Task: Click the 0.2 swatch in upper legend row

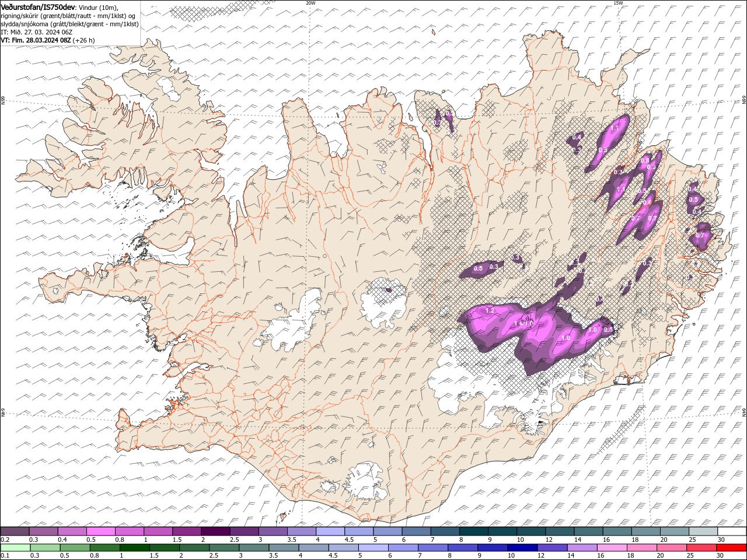Action: (x=15, y=531)
